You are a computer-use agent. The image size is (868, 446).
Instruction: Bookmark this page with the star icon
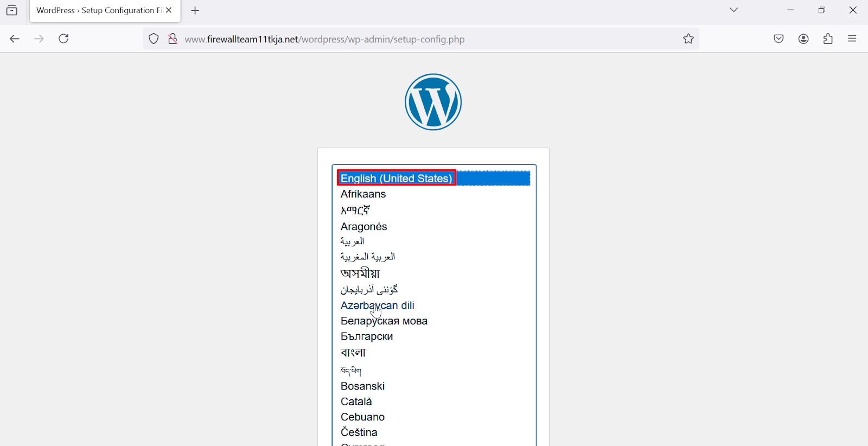pos(688,39)
